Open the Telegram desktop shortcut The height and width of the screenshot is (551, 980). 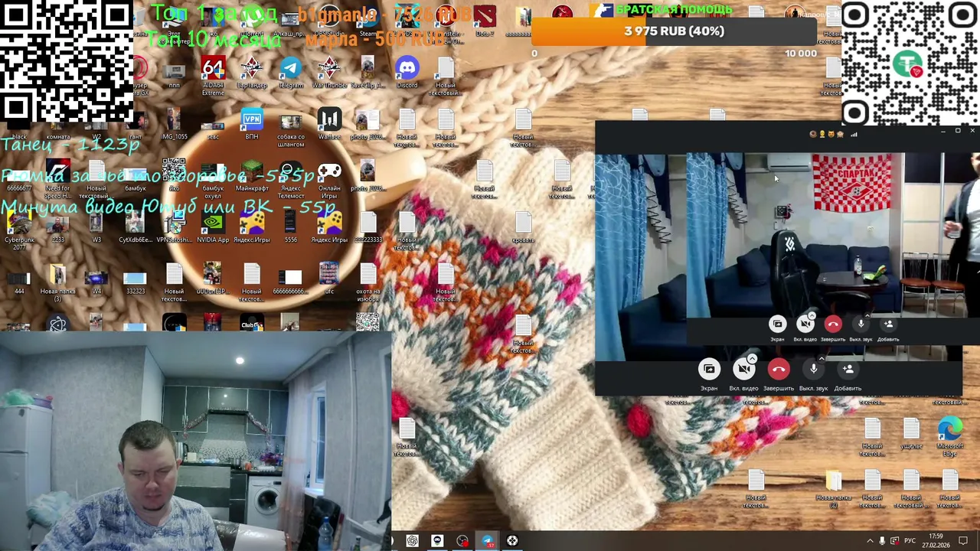pyautogui.click(x=290, y=72)
